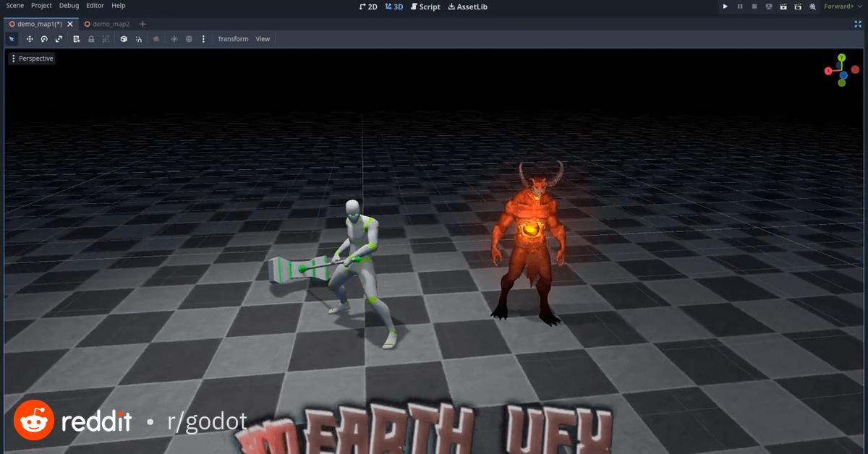Open the View menu in viewport toolbar
Image resolution: width=868 pixels, height=454 pixels.
(263, 39)
